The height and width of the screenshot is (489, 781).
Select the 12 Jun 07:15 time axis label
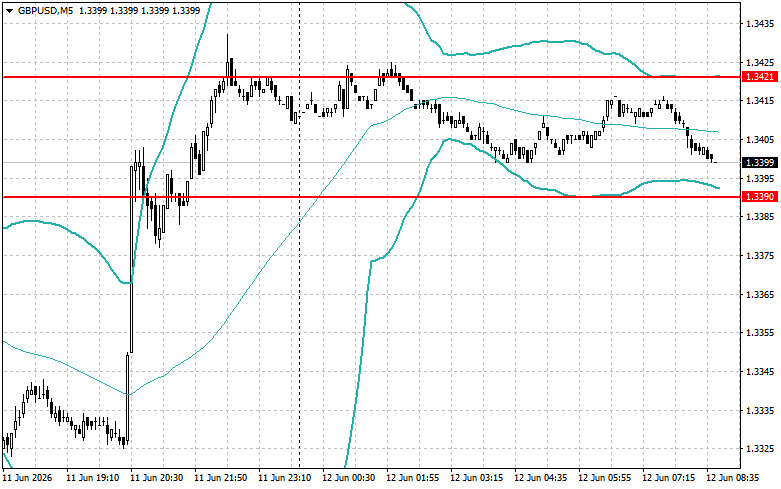[x=668, y=478]
